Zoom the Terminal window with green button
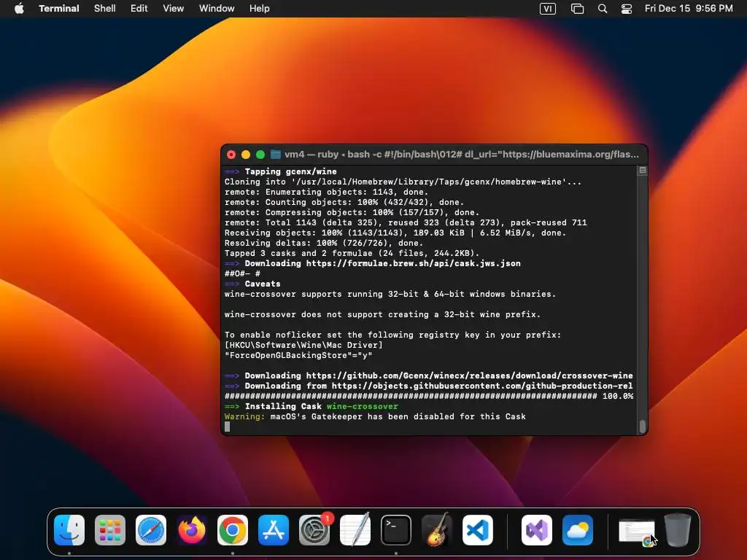 click(260, 155)
